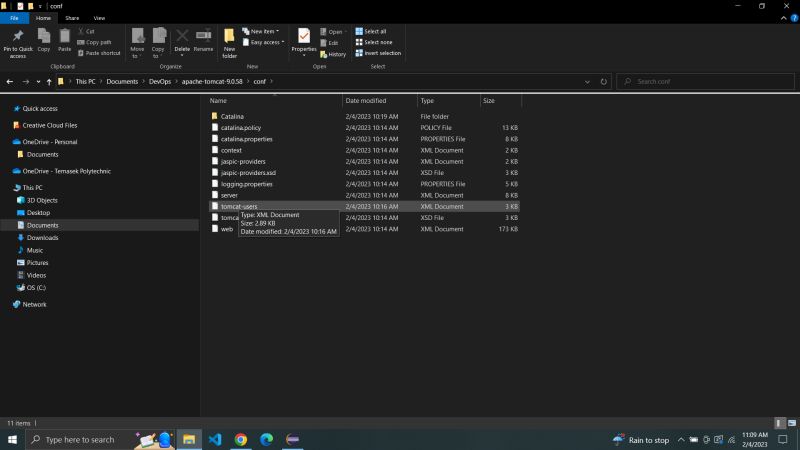
Task: Create a New folder
Action: (230, 43)
